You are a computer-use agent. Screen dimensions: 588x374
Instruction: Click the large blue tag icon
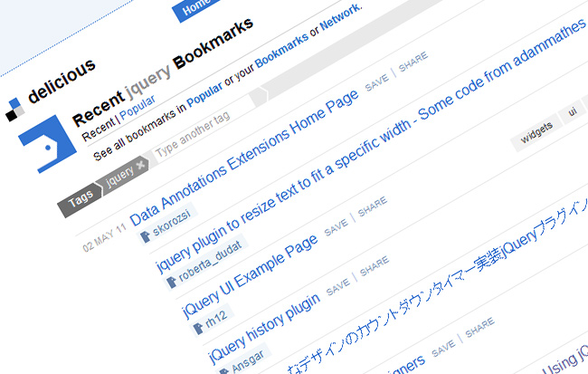(48, 144)
